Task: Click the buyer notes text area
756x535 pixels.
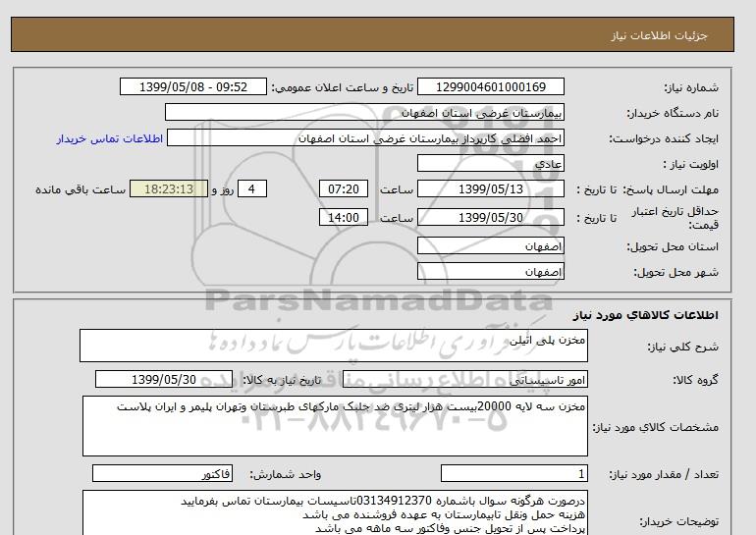Action: tap(335, 513)
